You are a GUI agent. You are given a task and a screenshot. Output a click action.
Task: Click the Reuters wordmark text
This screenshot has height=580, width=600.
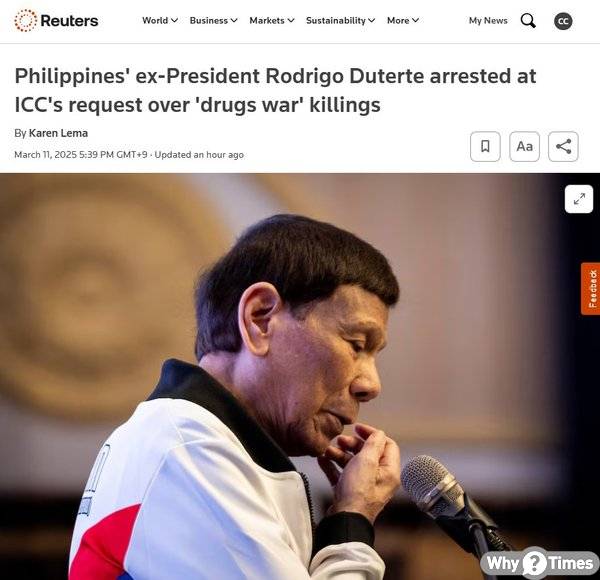click(69, 21)
